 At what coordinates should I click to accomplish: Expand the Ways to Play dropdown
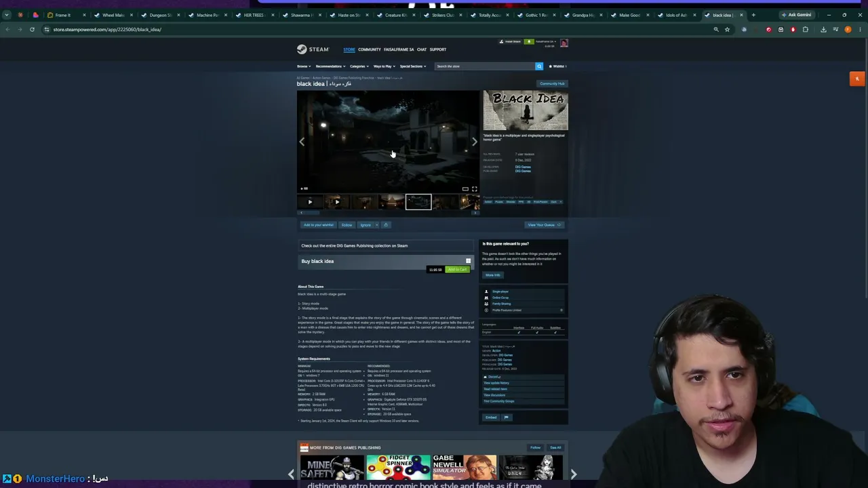coord(384,66)
